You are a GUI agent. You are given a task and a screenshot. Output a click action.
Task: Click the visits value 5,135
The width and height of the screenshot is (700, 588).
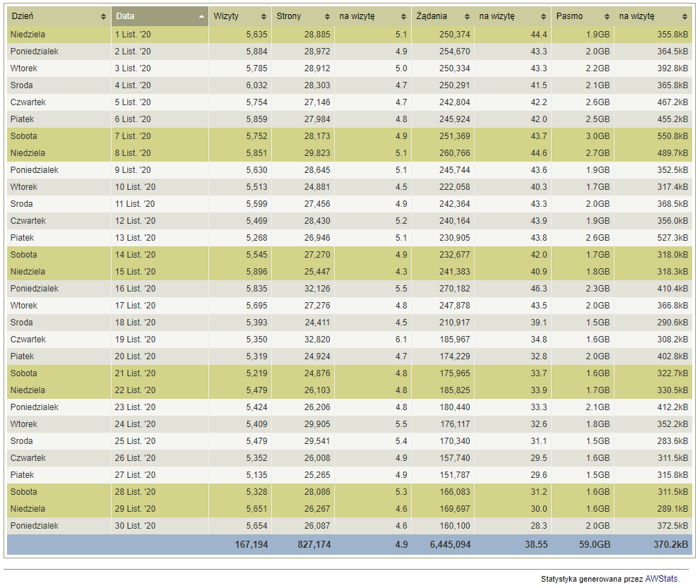[x=256, y=475]
